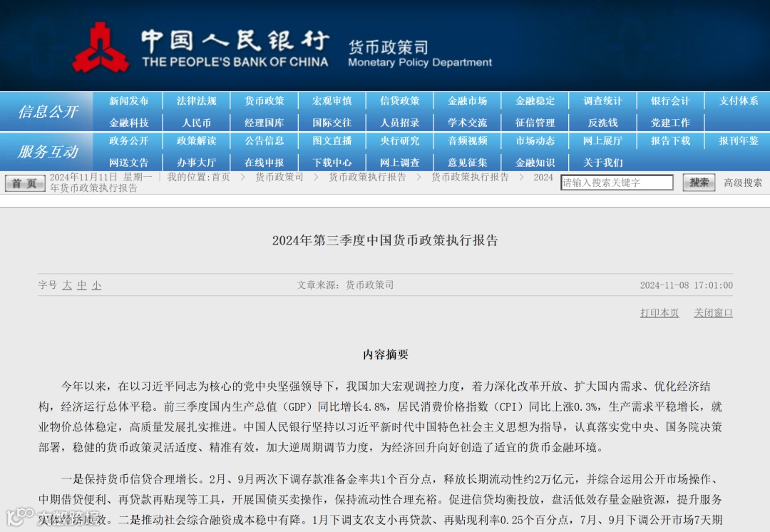Open 意见征集 menu item
Screen dimensions: 770x532
tap(468, 163)
